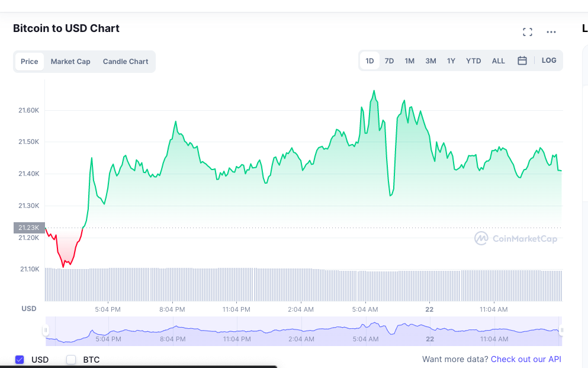
Task: Select the YTD time range
Action: (x=473, y=61)
